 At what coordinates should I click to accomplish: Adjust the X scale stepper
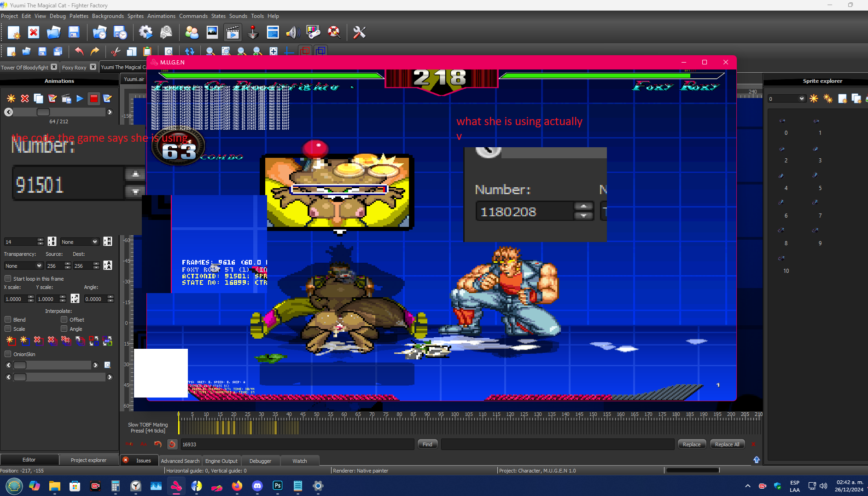[31, 299]
